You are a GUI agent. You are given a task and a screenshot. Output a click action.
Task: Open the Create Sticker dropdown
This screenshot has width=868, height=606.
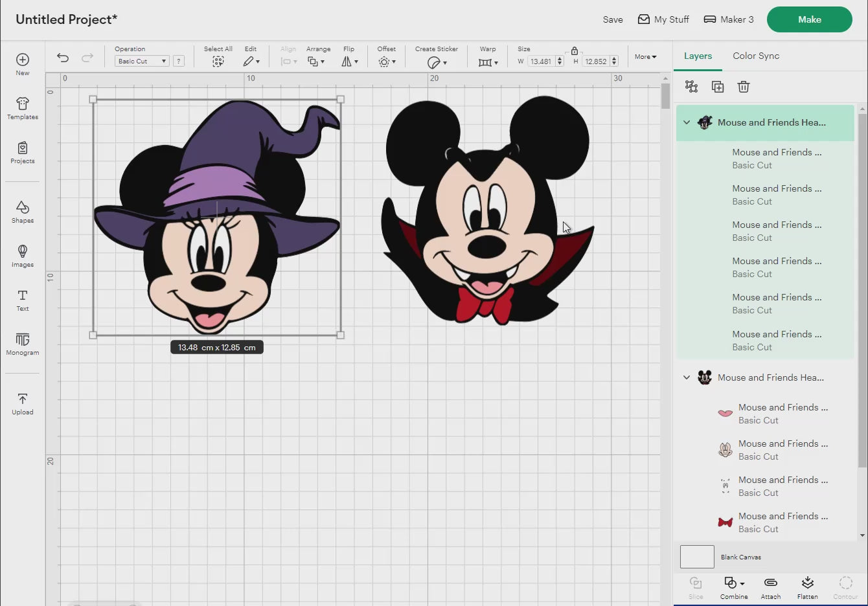pyautogui.click(x=437, y=62)
